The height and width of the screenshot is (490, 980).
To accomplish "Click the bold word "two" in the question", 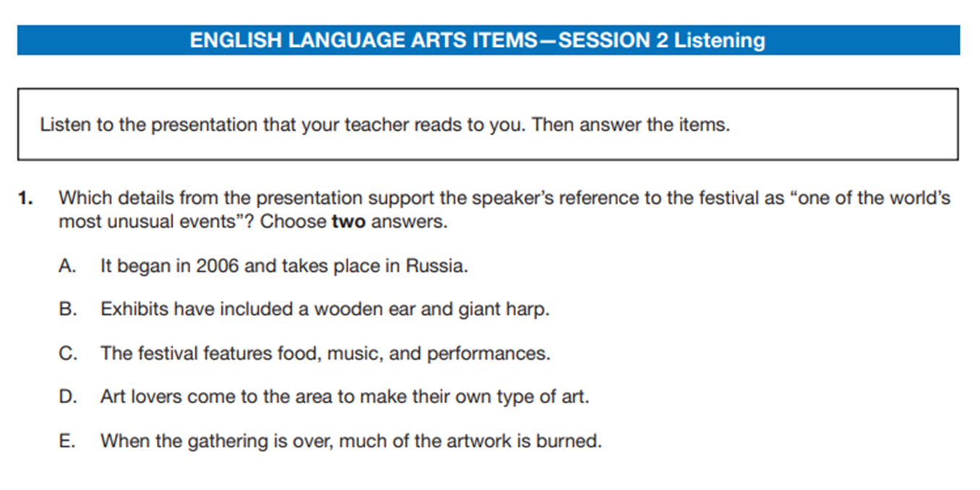I will coord(348,222).
